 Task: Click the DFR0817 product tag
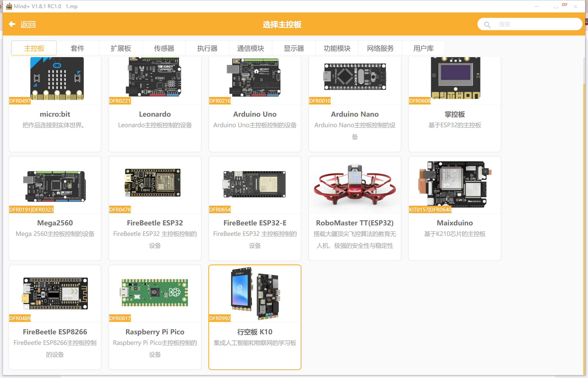(120, 318)
